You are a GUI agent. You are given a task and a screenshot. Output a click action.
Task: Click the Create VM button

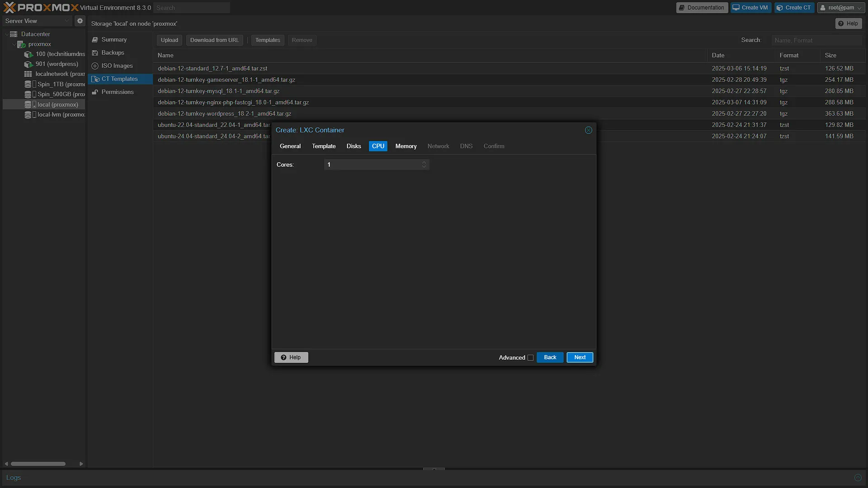pos(751,8)
